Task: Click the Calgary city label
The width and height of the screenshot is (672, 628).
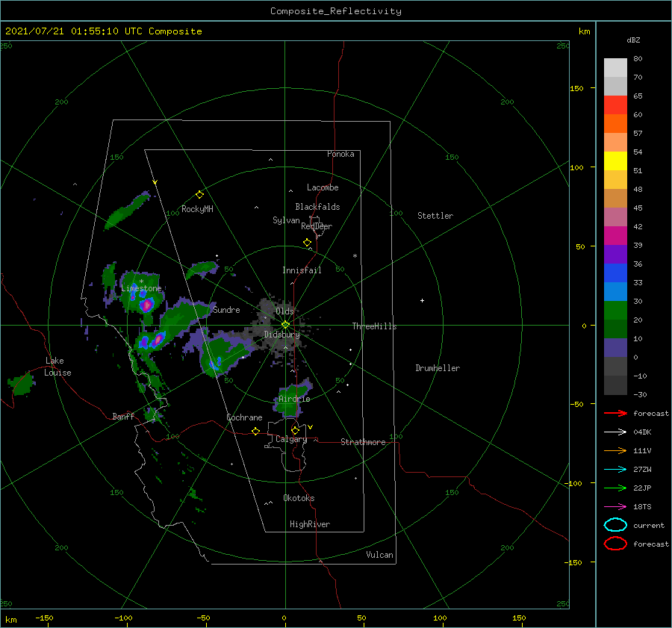Action: coord(291,439)
